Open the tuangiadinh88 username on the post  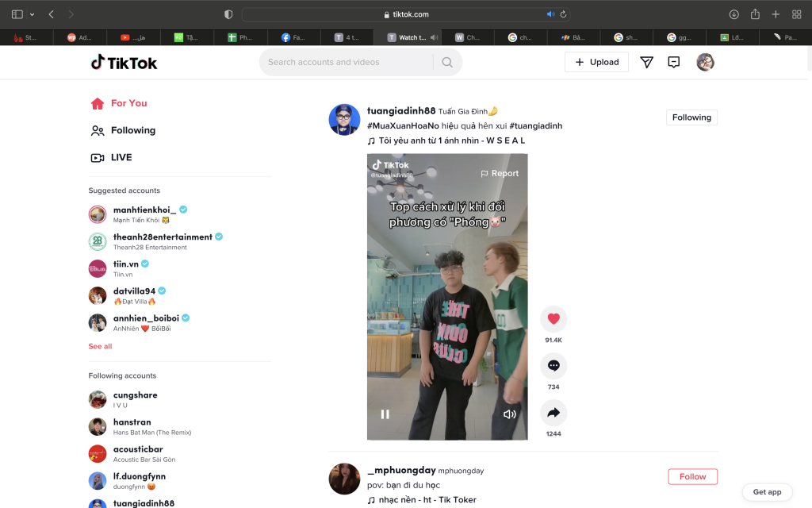pyautogui.click(x=401, y=111)
